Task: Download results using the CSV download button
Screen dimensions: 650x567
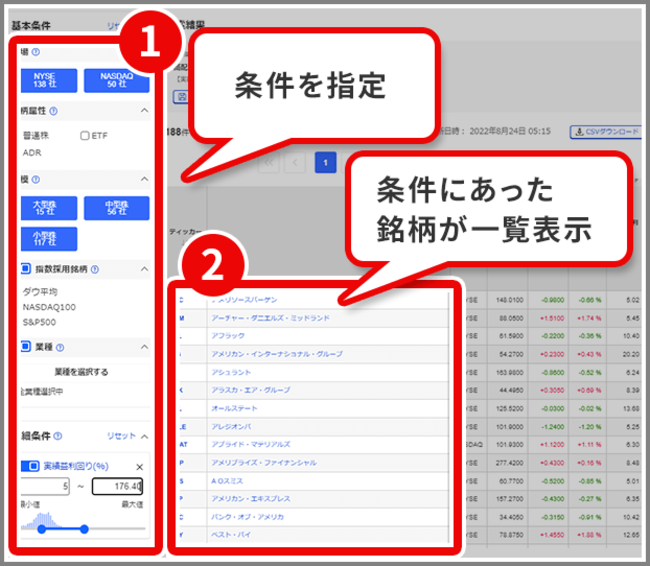Action: (604, 132)
